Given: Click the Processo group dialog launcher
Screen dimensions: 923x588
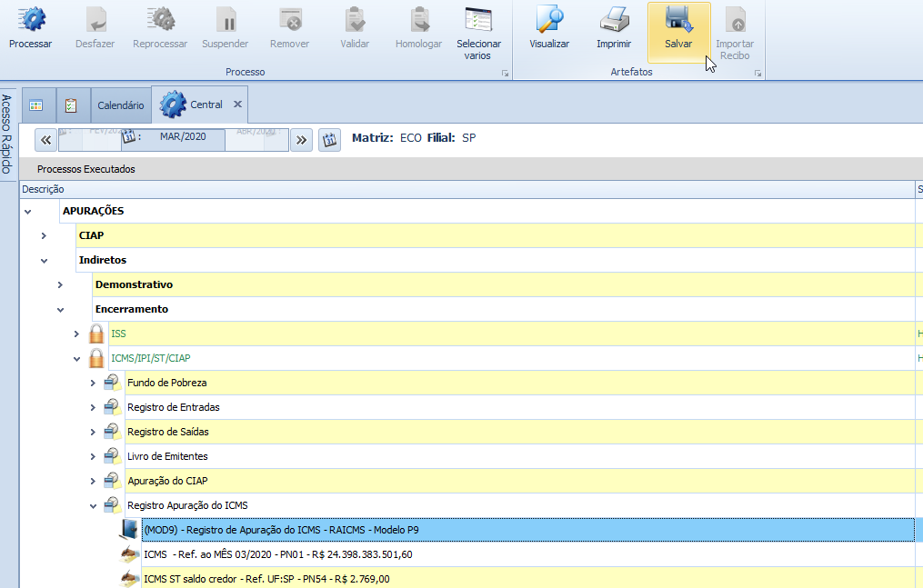Looking at the screenshot, I should (505, 73).
